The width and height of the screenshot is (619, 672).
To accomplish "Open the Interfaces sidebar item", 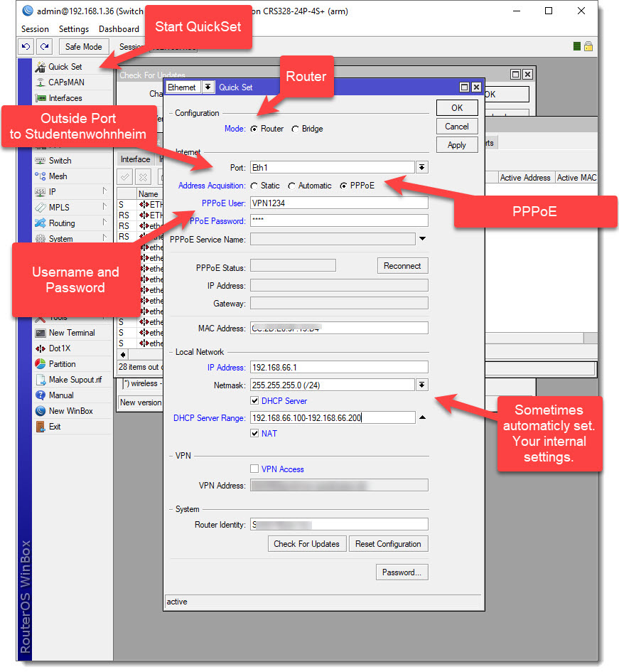I will tap(65, 98).
